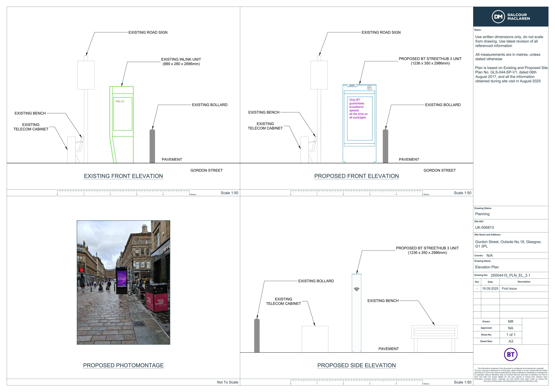The width and height of the screenshot is (555, 392).
Task: Click the 'PROPOSED PHOTOMONTAGE' title
Action: (x=124, y=365)
